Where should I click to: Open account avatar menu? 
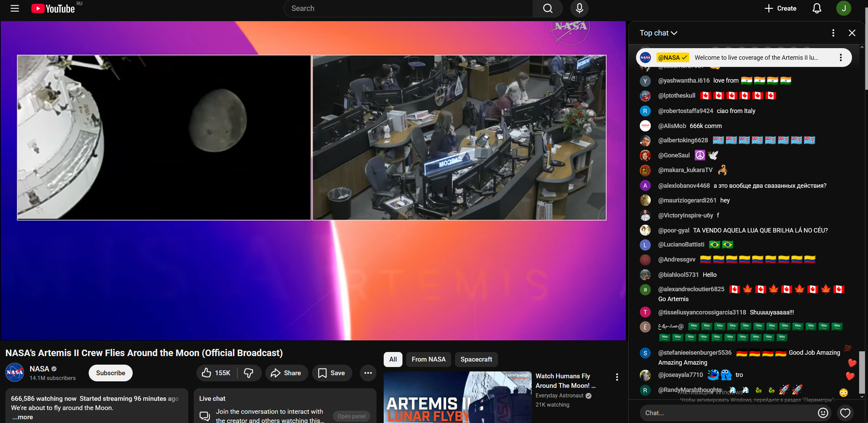[843, 8]
